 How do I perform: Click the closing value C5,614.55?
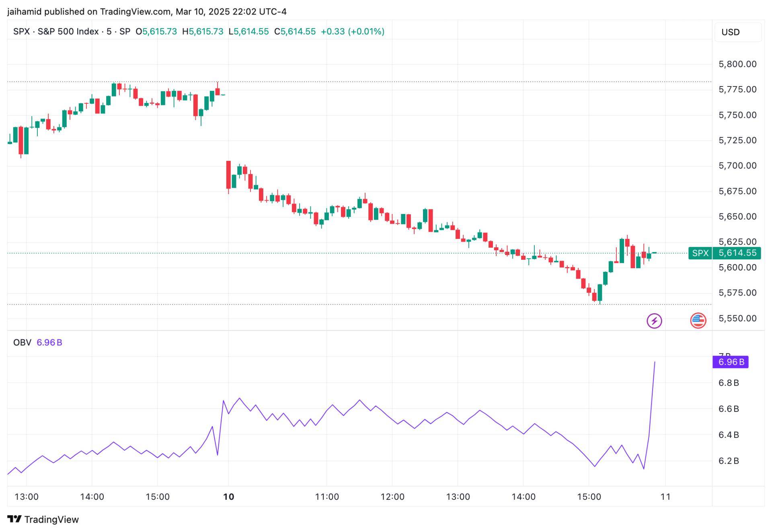click(x=295, y=31)
